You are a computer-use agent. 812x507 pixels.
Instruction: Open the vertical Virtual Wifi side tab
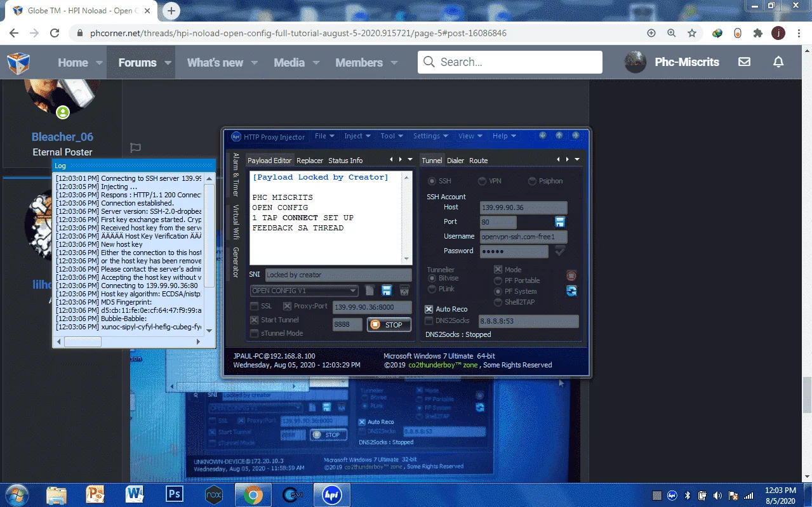tap(236, 221)
